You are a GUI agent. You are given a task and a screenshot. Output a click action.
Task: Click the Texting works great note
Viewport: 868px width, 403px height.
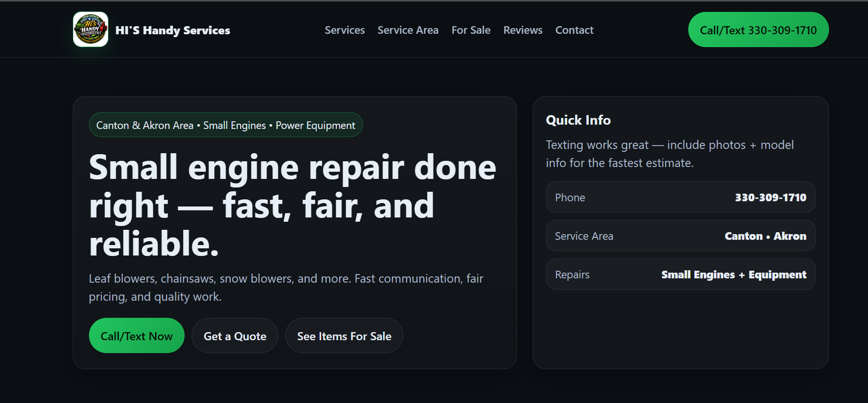click(670, 154)
